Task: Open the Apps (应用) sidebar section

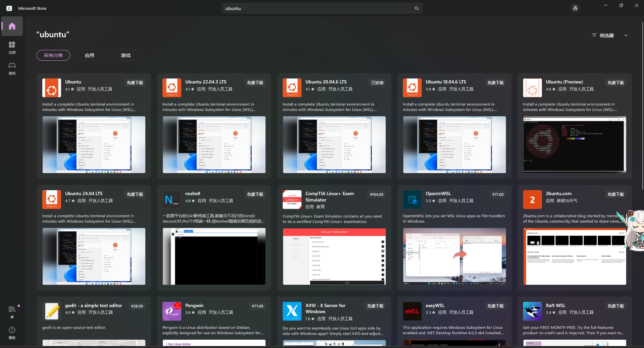Action: (x=12, y=47)
